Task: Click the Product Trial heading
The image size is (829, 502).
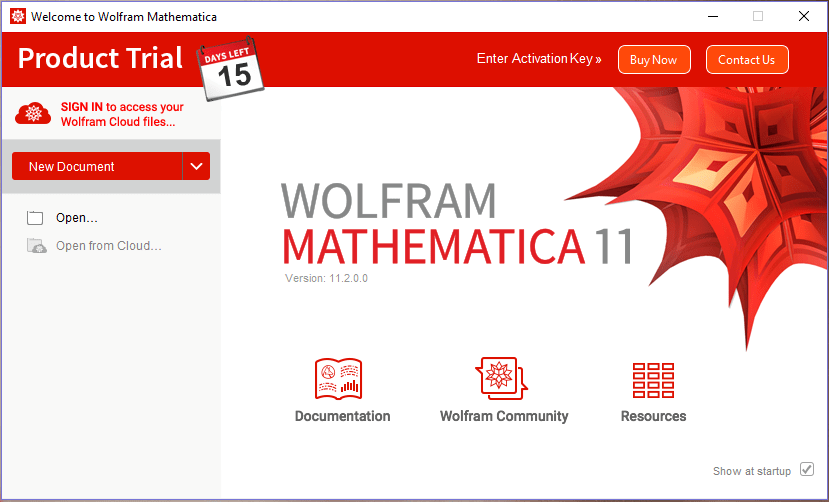Action: click(x=100, y=58)
